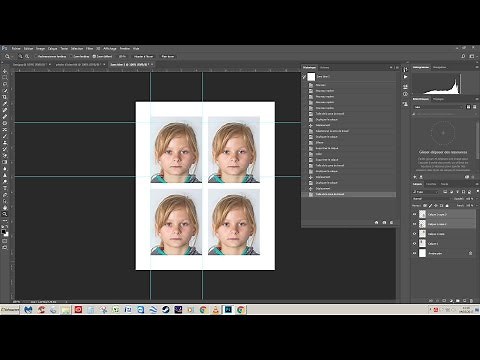Select the Quick Selection tool
Screen dimensions: 480x360
pyautogui.click(x=5, y=91)
